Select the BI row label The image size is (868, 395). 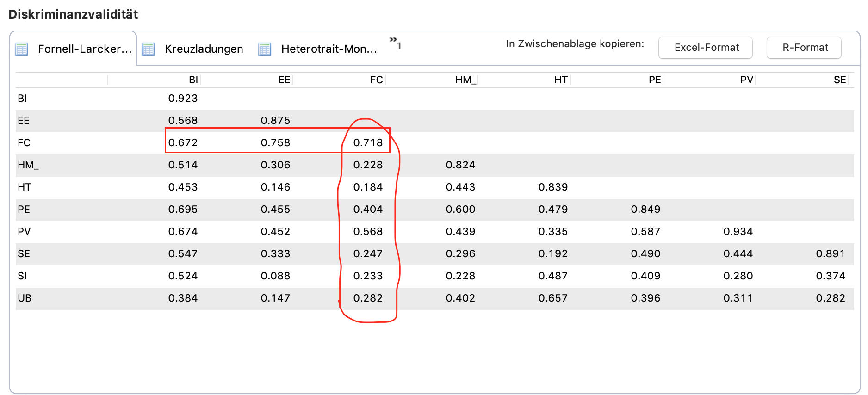coord(22,99)
